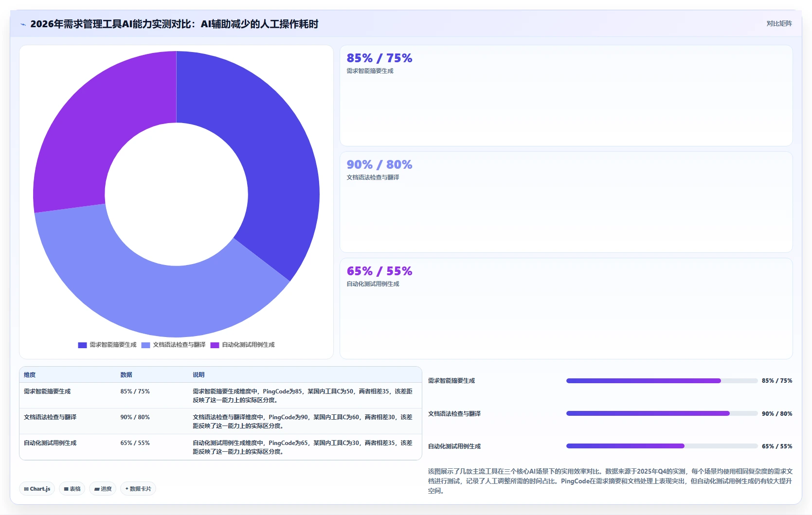Click progress value 65% / 55%

pos(777,446)
